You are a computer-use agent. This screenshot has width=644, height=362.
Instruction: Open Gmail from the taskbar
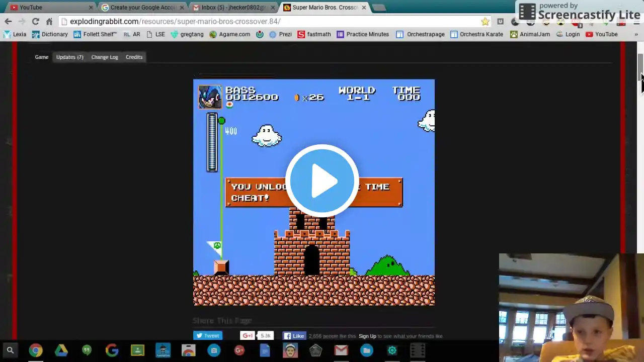tap(341, 350)
